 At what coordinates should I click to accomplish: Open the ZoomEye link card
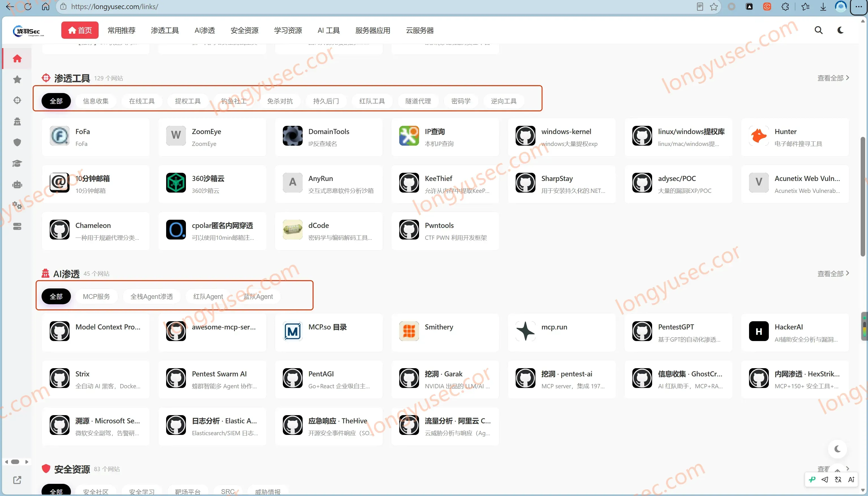tap(212, 137)
